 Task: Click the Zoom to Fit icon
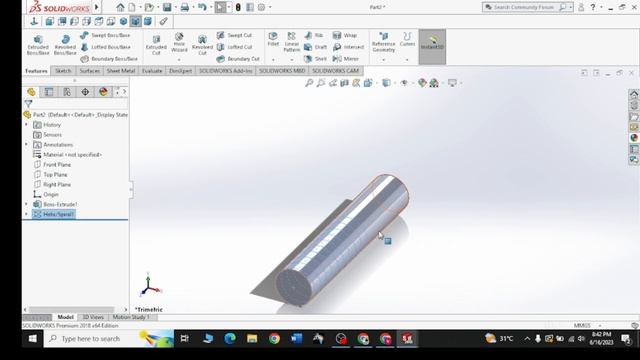309,83
